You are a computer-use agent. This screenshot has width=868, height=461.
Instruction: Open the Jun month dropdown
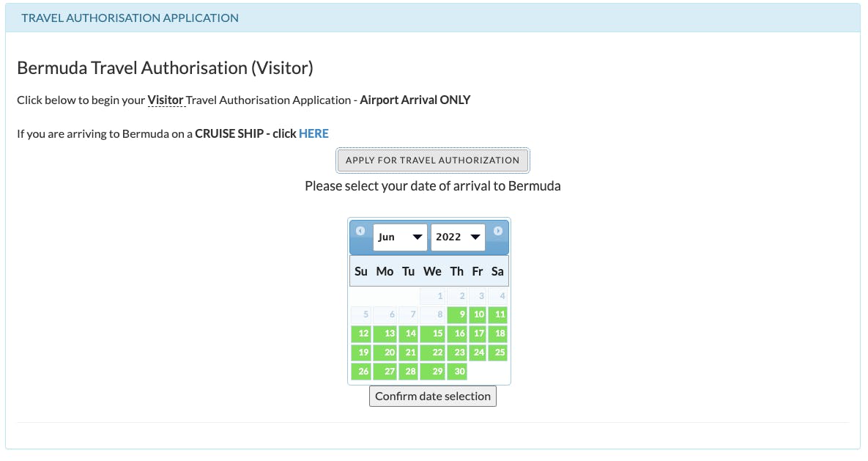(399, 237)
